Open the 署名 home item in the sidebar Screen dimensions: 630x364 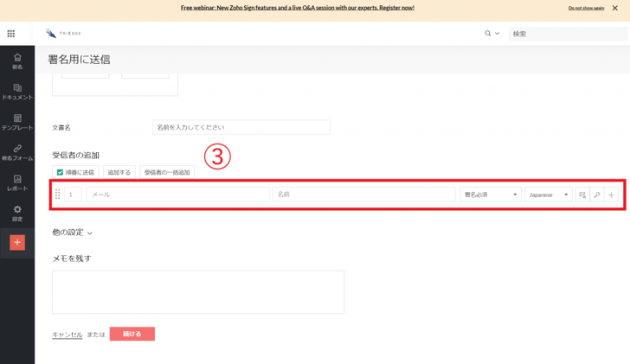(17, 61)
